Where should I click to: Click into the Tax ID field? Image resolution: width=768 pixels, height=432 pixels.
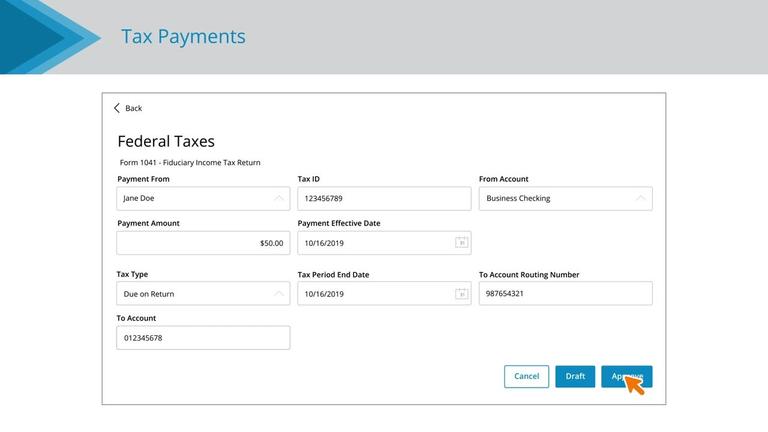tap(384, 198)
